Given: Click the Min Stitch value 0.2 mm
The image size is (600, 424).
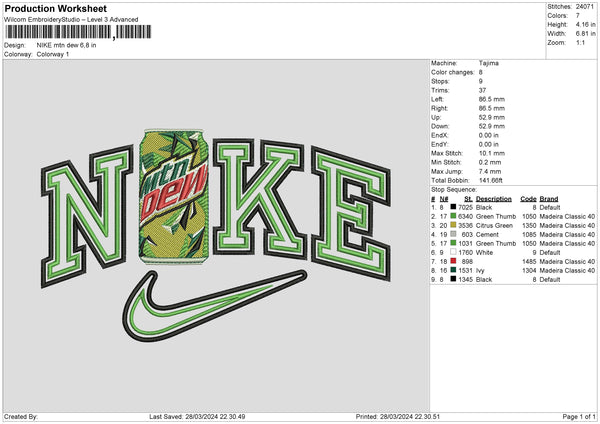Looking at the screenshot, I should [x=490, y=162].
